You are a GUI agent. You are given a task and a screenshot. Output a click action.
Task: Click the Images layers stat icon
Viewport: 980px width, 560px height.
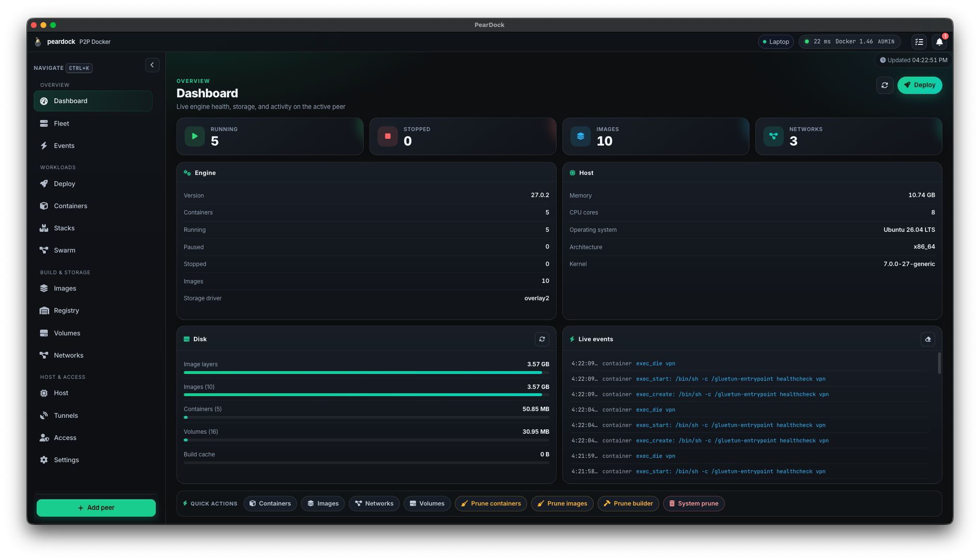coord(581,136)
